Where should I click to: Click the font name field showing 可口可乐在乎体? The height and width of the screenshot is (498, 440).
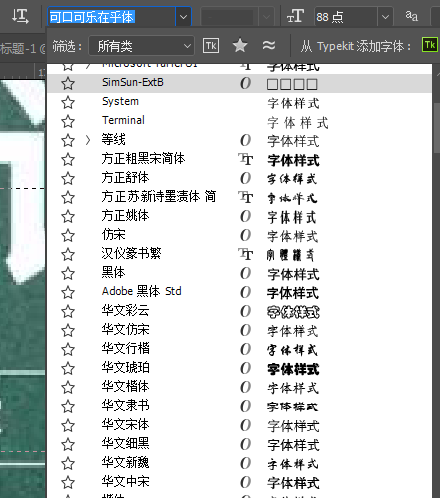pyautogui.click(x=112, y=17)
